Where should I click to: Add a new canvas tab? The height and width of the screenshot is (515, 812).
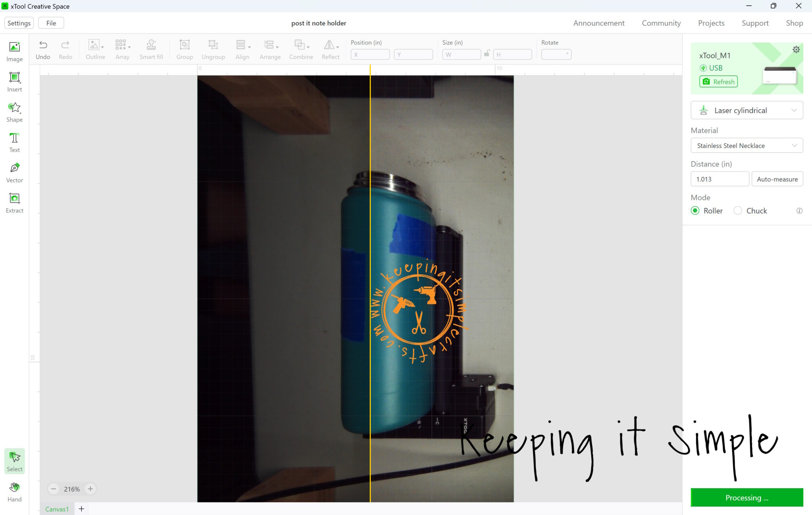[81, 509]
